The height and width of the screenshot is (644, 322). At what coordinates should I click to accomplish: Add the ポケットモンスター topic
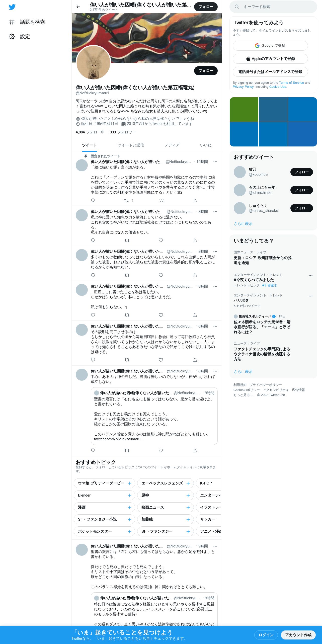pyautogui.click(x=130, y=531)
